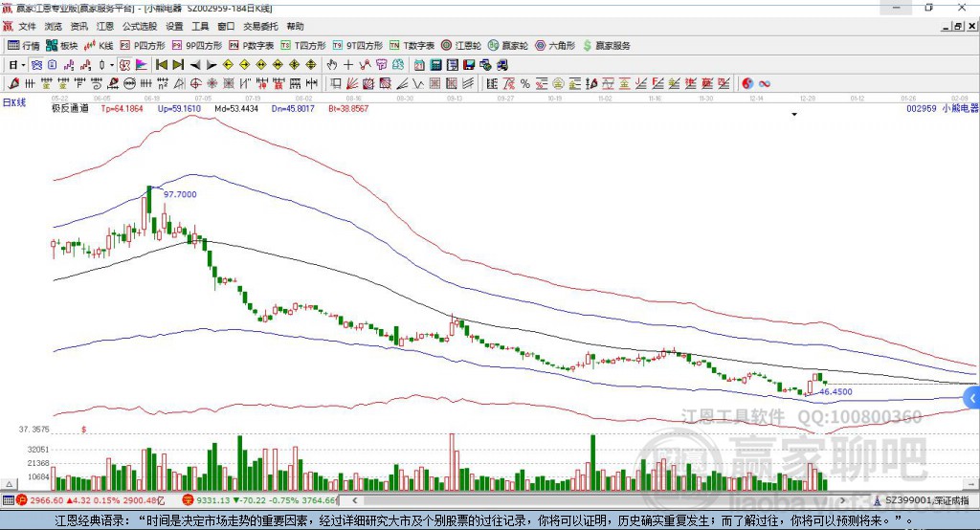This screenshot has height=530, width=980.
Task: Expand the candlestick style dropdown arrow
Action: click(x=112, y=65)
